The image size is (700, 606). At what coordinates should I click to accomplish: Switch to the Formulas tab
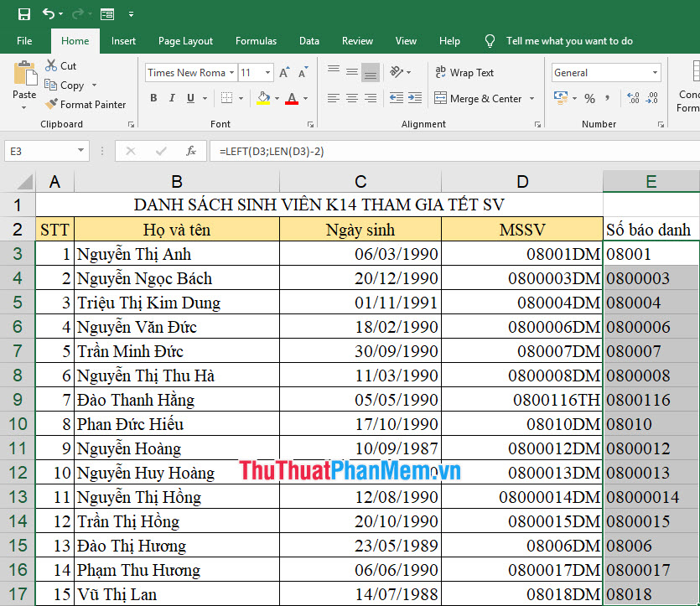pyautogui.click(x=256, y=40)
